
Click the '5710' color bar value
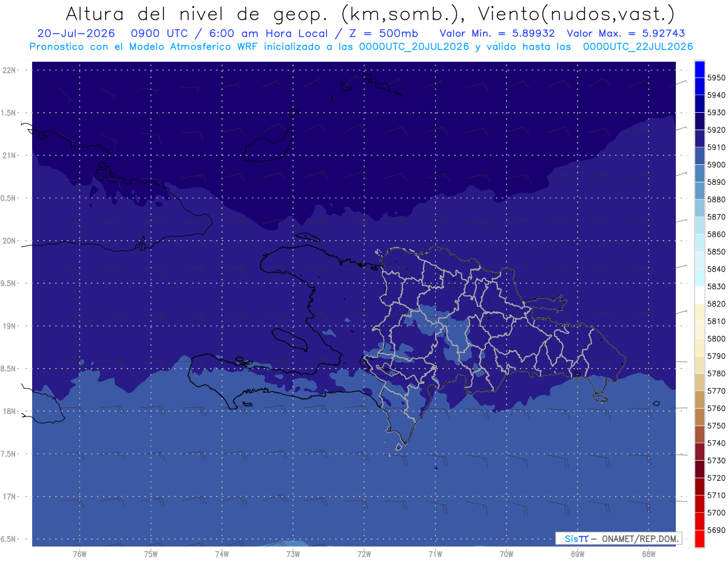click(x=716, y=495)
